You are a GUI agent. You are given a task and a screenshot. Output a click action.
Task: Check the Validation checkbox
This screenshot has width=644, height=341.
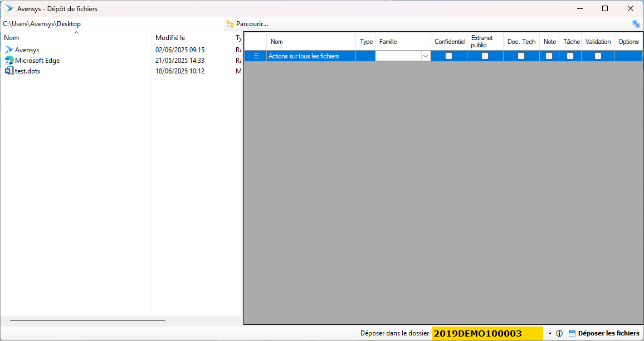[598, 56]
